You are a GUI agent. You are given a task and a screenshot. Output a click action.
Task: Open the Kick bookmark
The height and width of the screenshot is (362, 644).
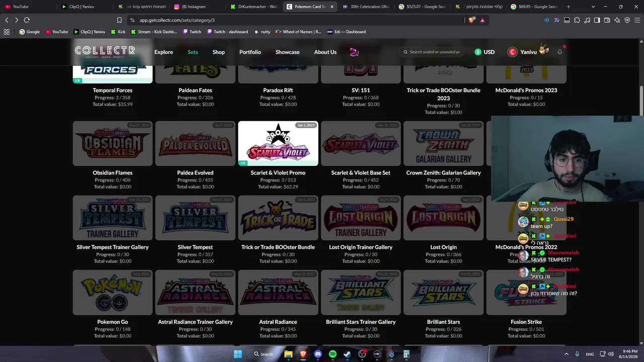point(117,32)
